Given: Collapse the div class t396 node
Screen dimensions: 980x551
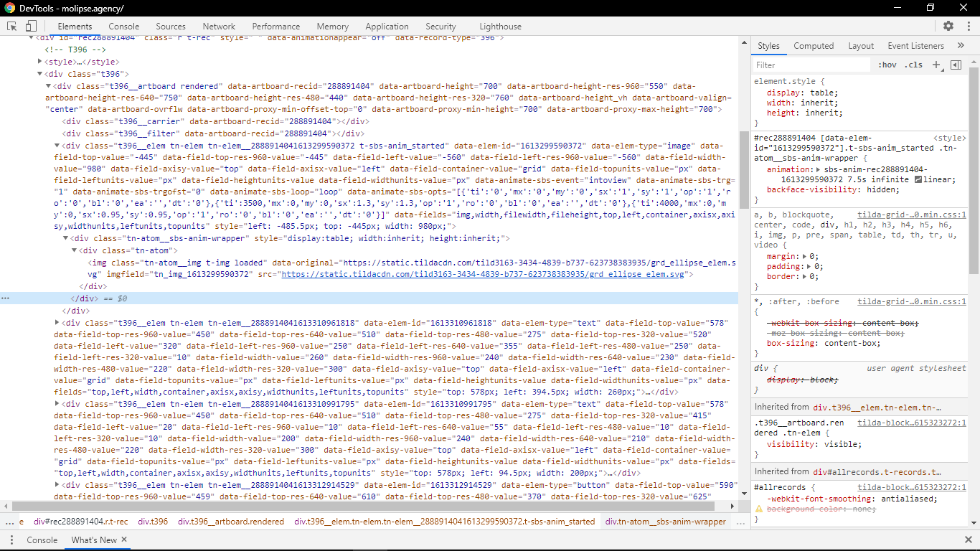Looking at the screenshot, I should (x=40, y=74).
